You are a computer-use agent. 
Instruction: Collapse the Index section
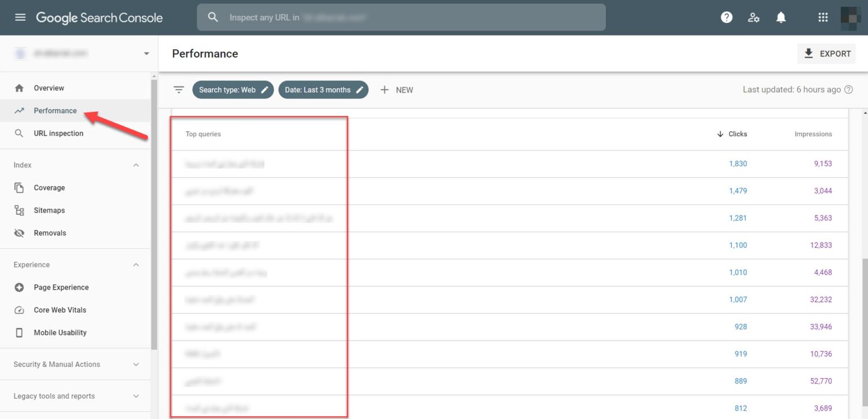coord(136,165)
